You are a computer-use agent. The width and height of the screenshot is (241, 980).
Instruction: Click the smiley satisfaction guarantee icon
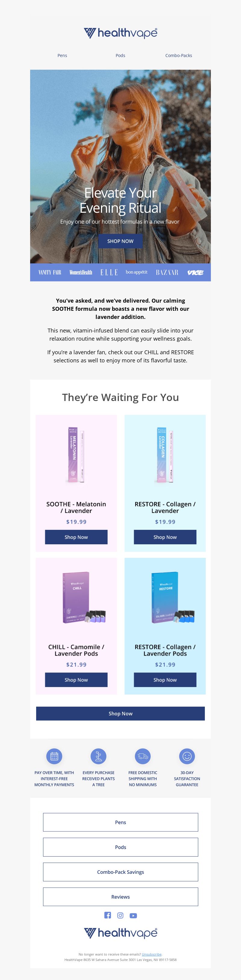click(x=187, y=756)
